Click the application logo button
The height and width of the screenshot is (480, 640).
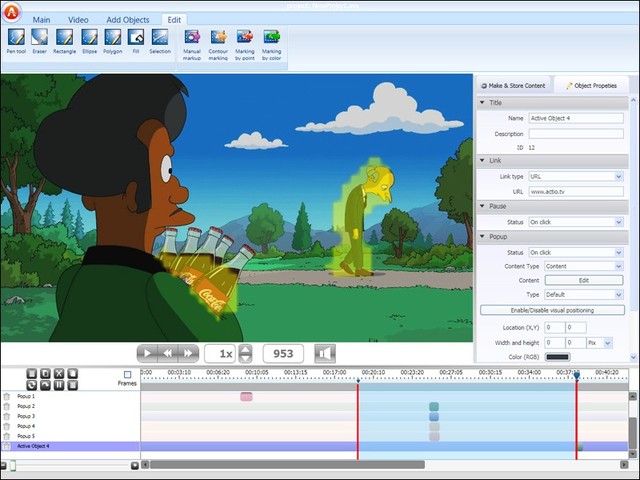coord(11,12)
